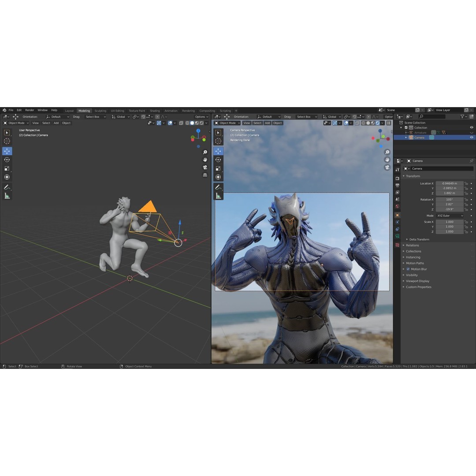Open the Render menu

(x=30, y=110)
